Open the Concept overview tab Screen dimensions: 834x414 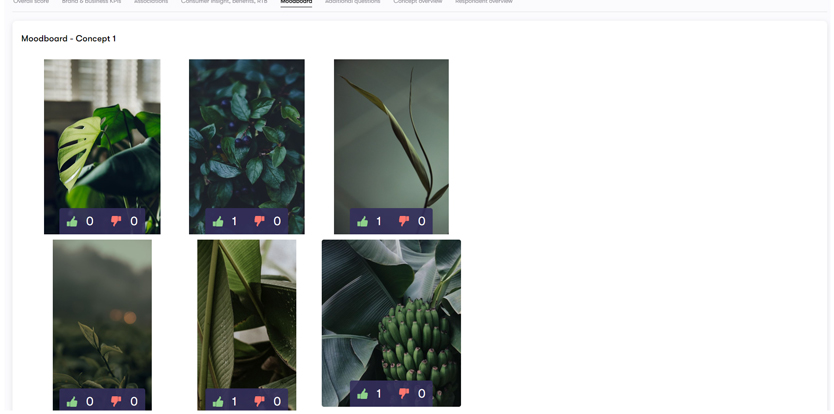point(418,2)
